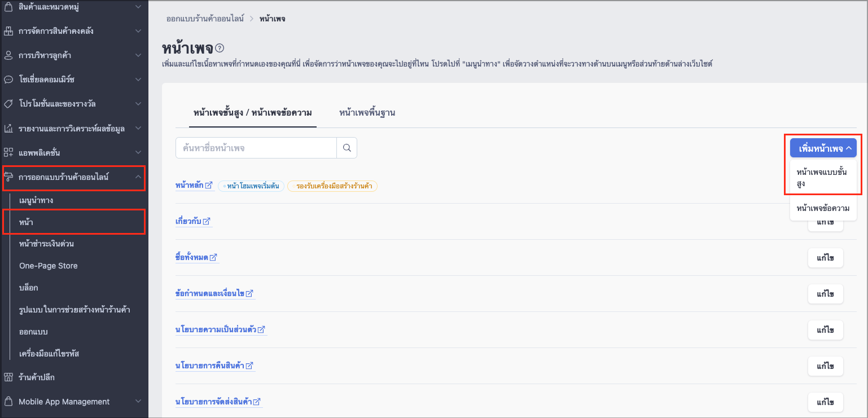Viewport: 868px width, 418px height.
Task: Click the apps grid icon for แอพพลิเคชั่น
Action: pyautogui.click(x=8, y=153)
